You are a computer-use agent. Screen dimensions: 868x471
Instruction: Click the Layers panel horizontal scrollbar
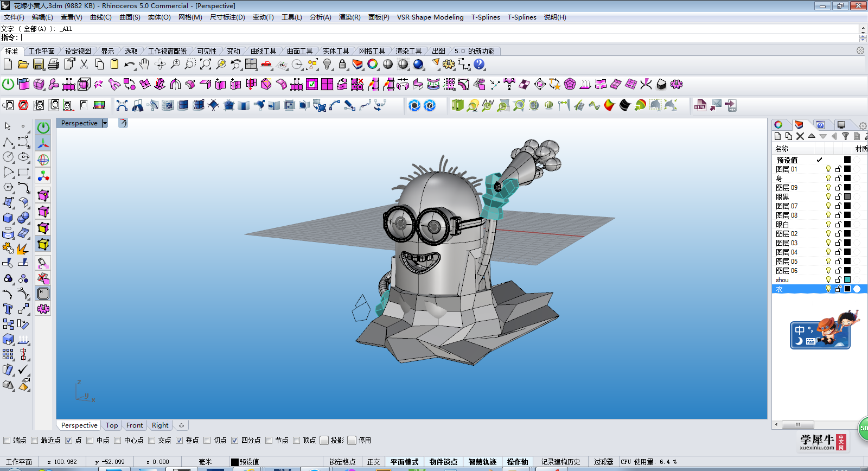(x=816, y=424)
